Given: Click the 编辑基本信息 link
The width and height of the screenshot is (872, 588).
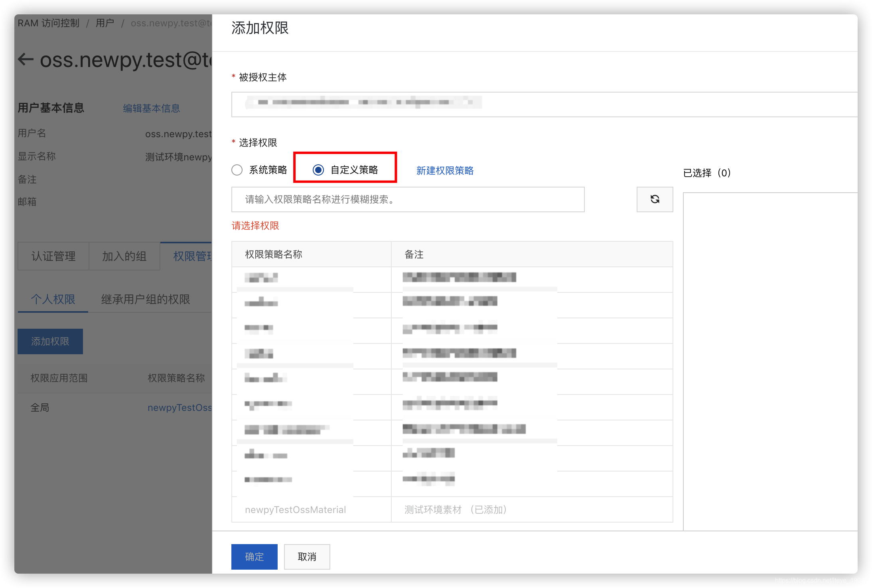Looking at the screenshot, I should (151, 108).
